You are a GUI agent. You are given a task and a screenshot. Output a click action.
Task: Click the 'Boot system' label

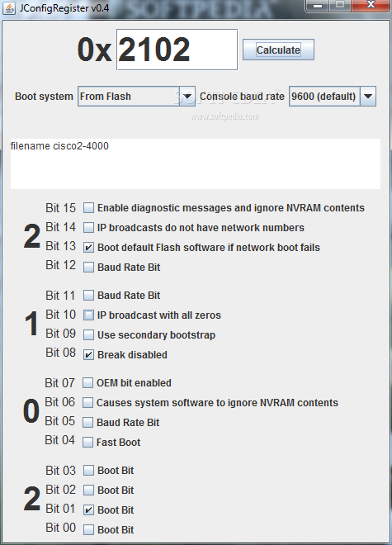click(x=44, y=97)
